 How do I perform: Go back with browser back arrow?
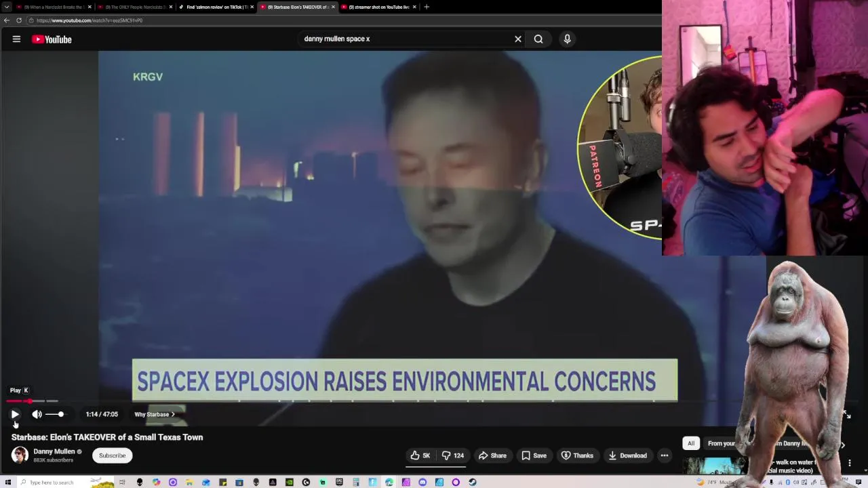[7, 20]
